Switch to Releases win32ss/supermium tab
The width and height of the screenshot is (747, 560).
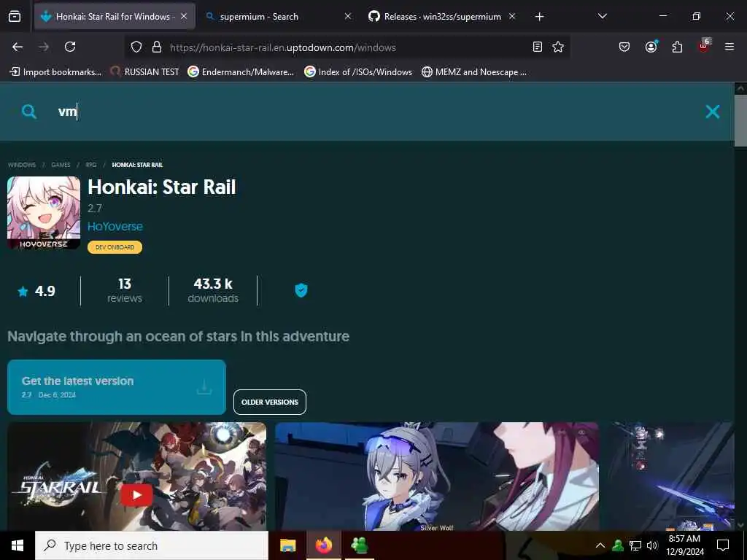(x=441, y=17)
